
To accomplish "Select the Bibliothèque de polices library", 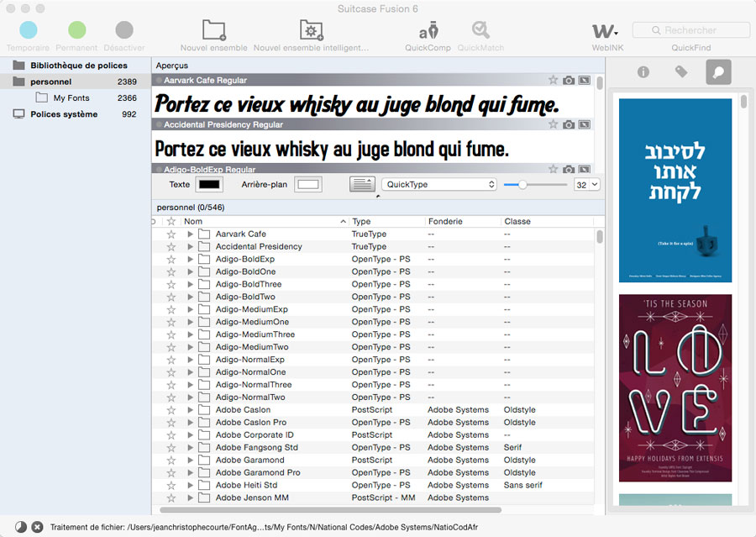I will click(x=79, y=66).
